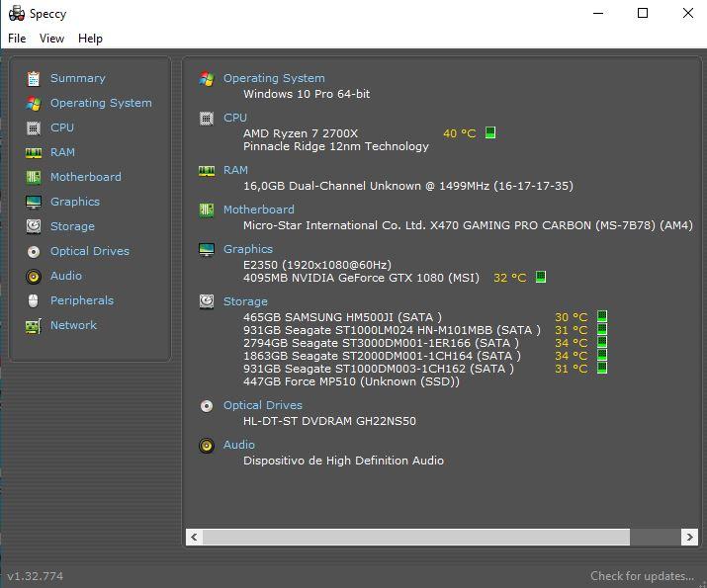Click the Peripherals mouse icon in sidebar
Screen dimensions: 707x588
click(x=34, y=300)
